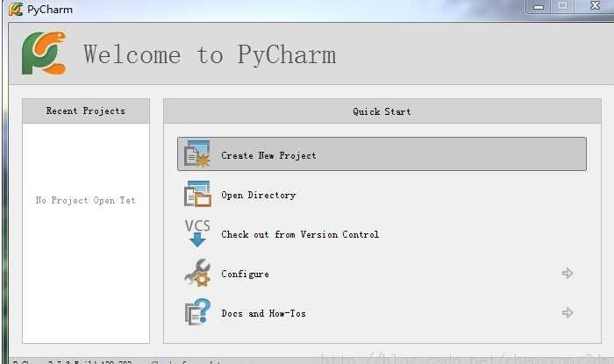Click the PyCharm icon in the title bar
This screenshot has width=614, height=364.
16,9
